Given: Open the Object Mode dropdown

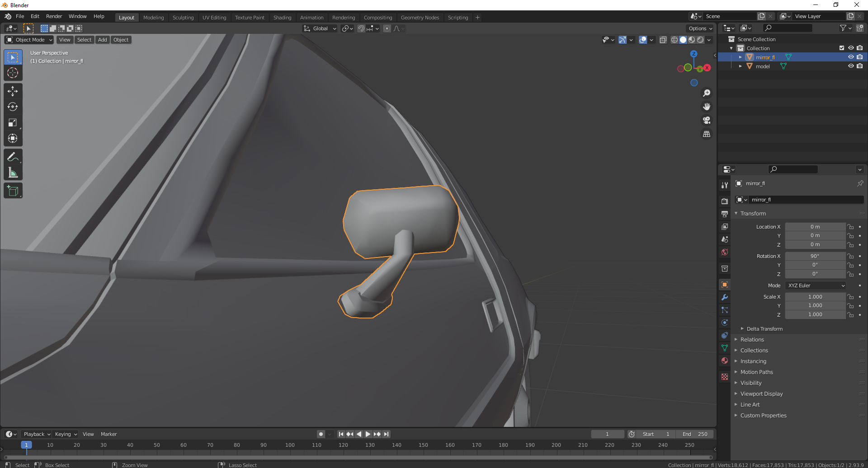Looking at the screenshot, I should tap(29, 40).
